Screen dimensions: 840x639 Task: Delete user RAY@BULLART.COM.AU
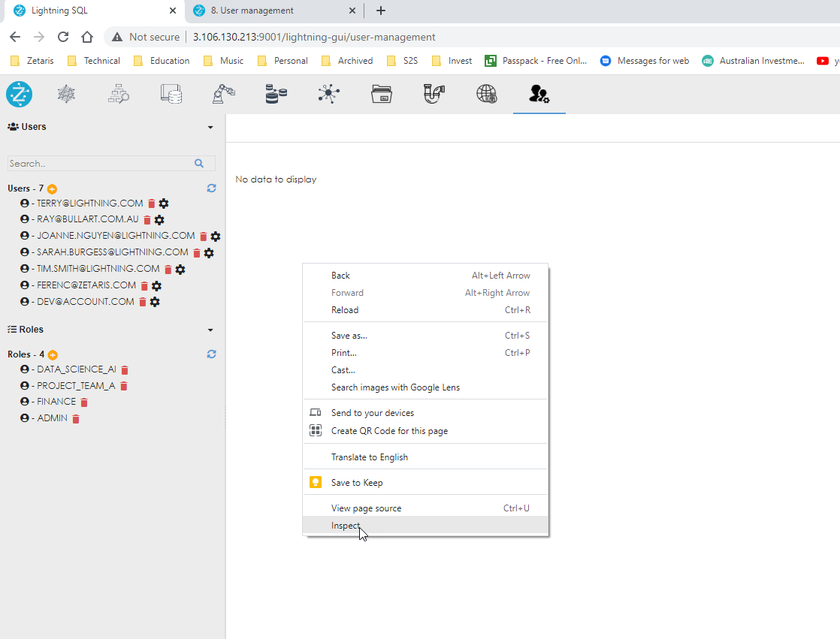point(147,220)
